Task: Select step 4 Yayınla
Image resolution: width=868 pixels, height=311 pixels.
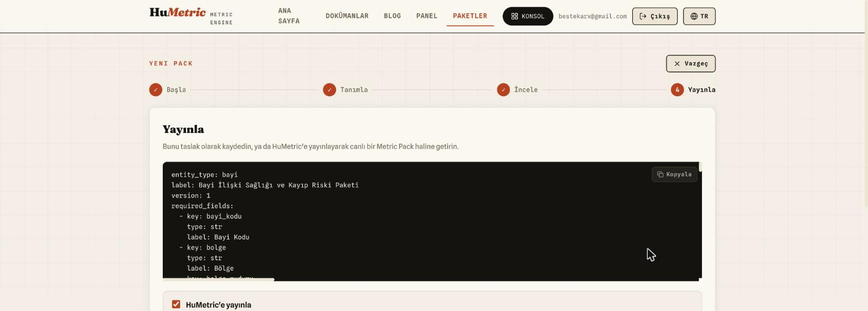Action: pyautogui.click(x=693, y=90)
